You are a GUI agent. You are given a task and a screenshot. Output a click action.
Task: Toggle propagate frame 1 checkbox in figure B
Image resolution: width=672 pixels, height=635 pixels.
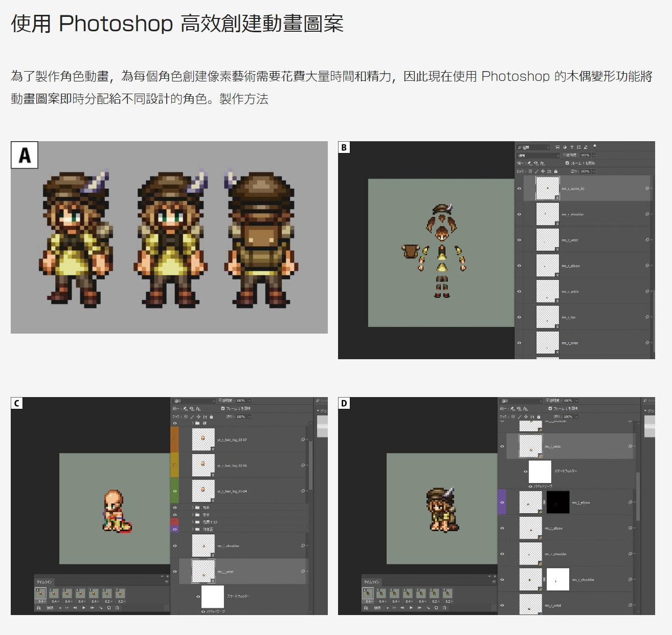(567, 163)
